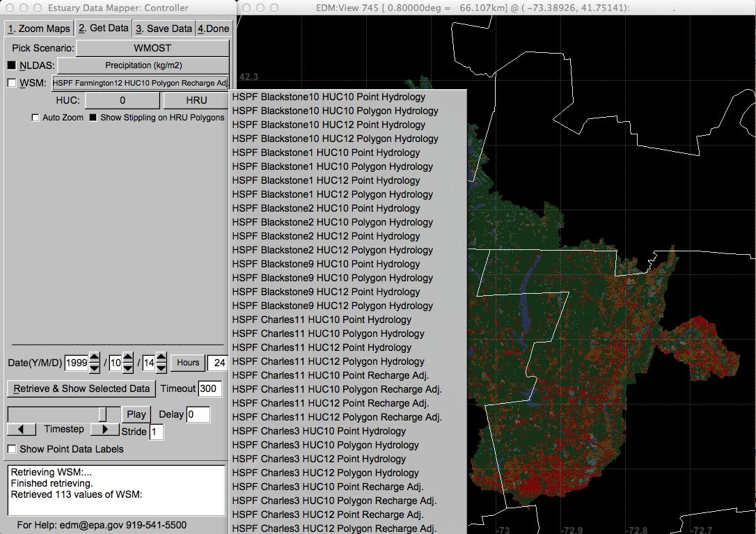Enable the WSM data checkbox
The height and width of the screenshot is (534, 756).
coord(11,84)
